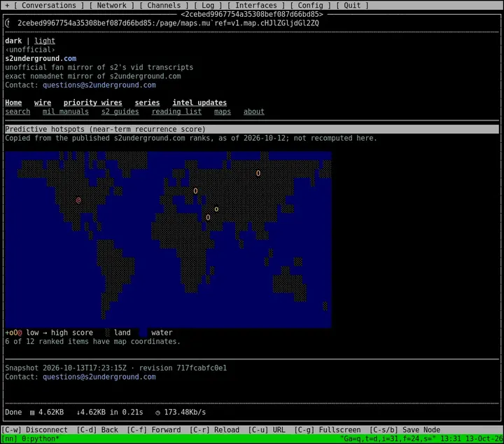Click the 'Copied from the published' note line

[x=191, y=138]
